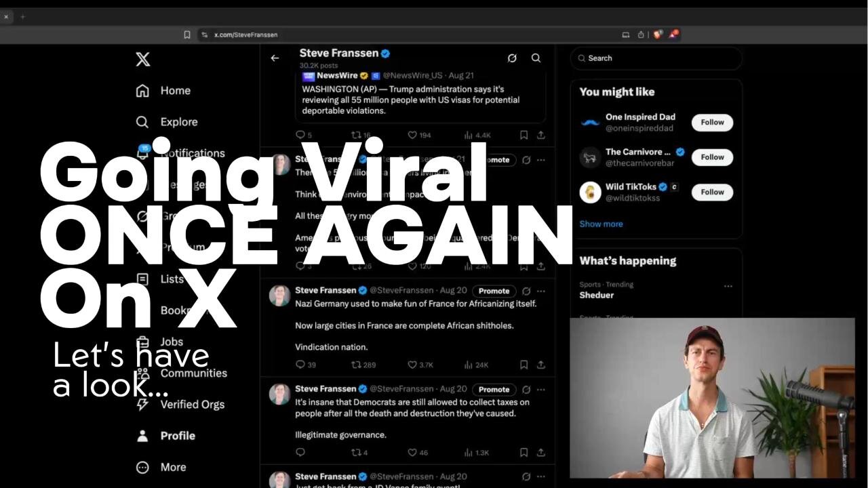Click the avatar on the Nazi Germany post
The height and width of the screenshot is (488, 868).
279,296
